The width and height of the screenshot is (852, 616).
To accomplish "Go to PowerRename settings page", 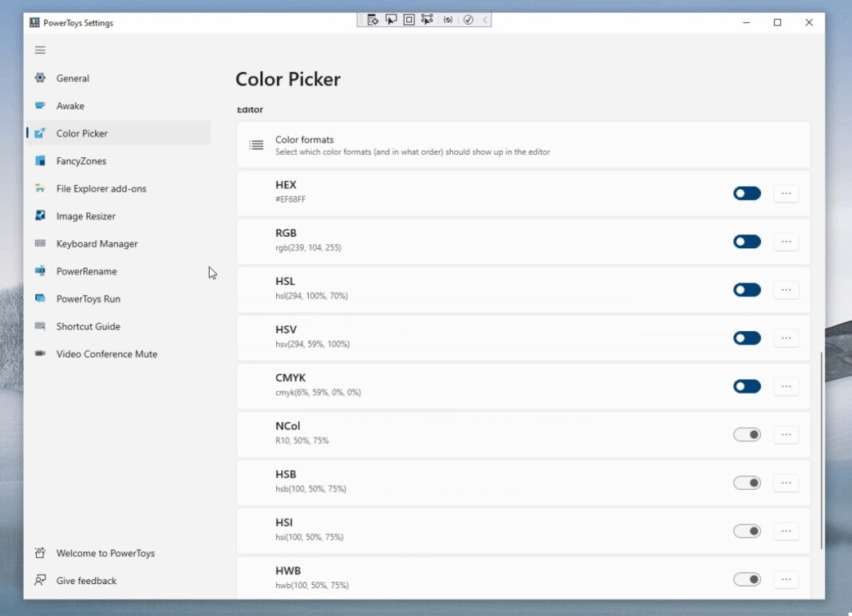I will click(x=86, y=271).
